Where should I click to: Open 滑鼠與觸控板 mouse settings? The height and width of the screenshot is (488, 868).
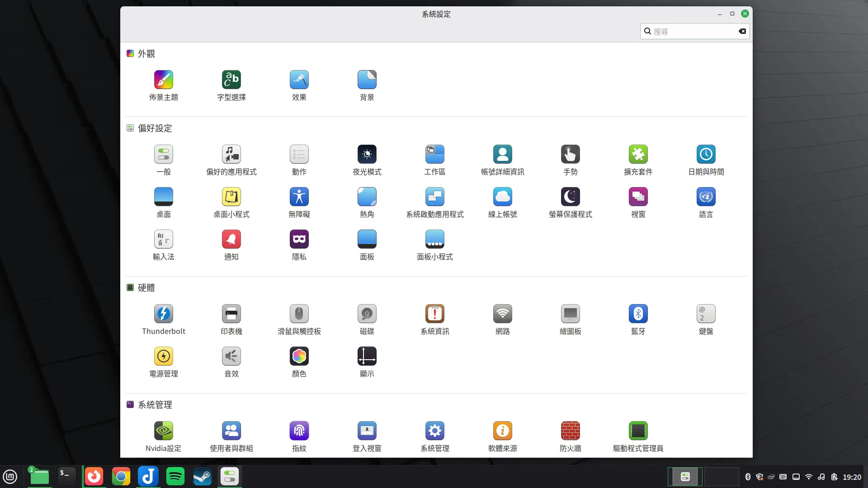pos(299,319)
